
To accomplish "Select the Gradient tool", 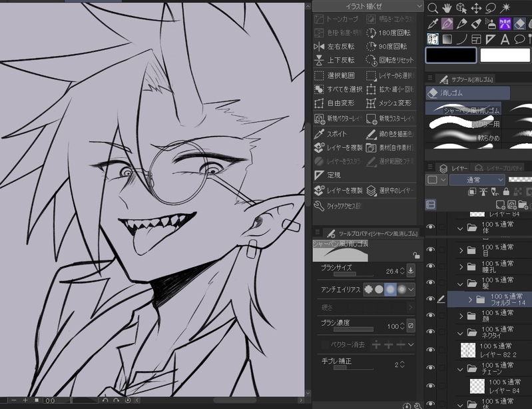I will (447, 39).
